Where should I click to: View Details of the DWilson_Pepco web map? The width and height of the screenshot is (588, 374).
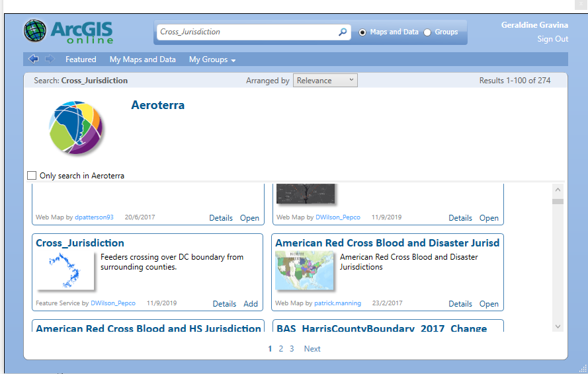point(460,218)
